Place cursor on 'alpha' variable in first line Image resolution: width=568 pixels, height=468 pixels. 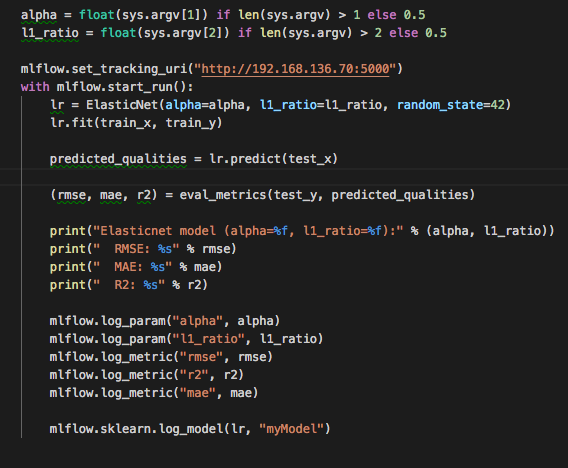[x=39, y=15]
